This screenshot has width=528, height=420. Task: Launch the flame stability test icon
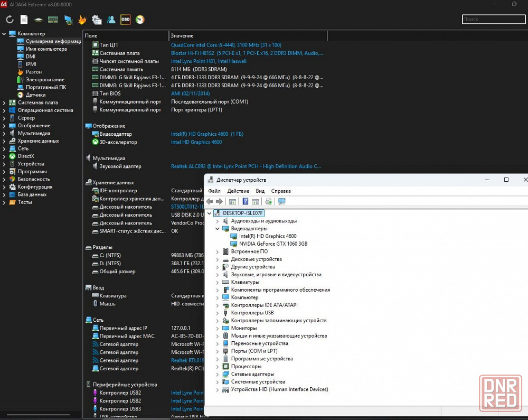click(x=82, y=20)
